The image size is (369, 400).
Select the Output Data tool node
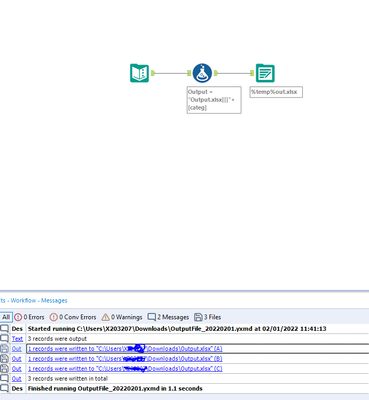point(265,73)
